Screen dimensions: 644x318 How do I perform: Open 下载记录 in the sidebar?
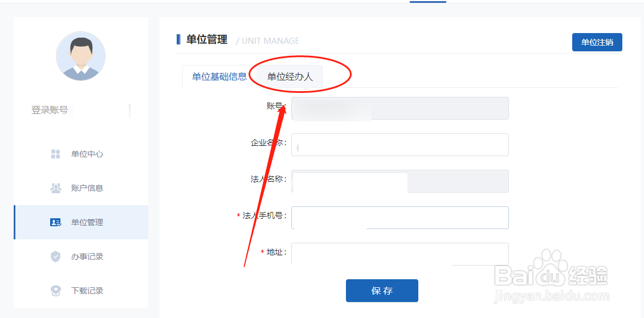81,291
